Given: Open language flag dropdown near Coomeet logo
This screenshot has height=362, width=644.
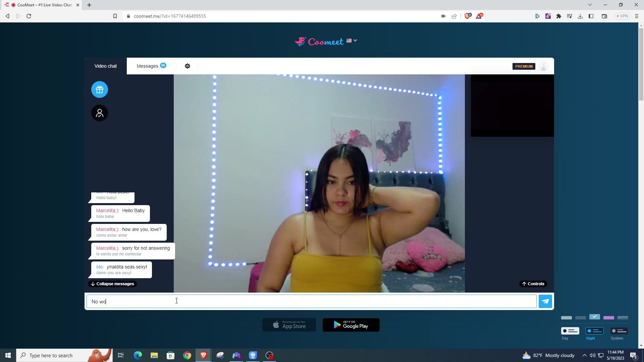Looking at the screenshot, I should [352, 41].
